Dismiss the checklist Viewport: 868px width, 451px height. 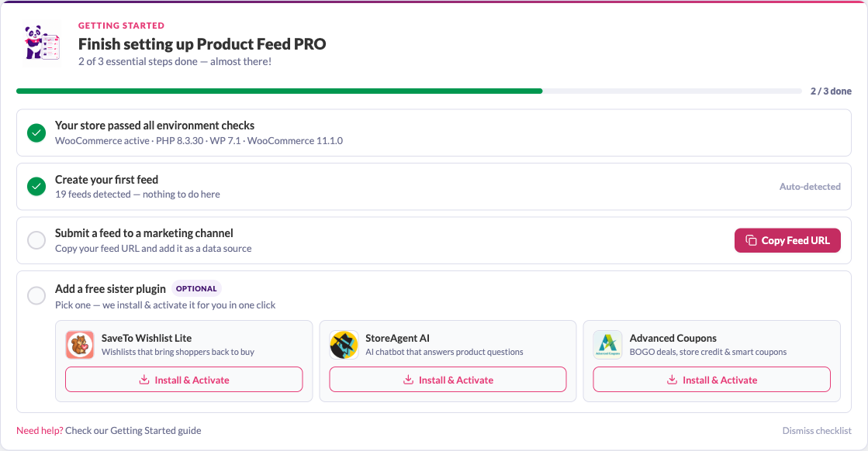[817, 431]
